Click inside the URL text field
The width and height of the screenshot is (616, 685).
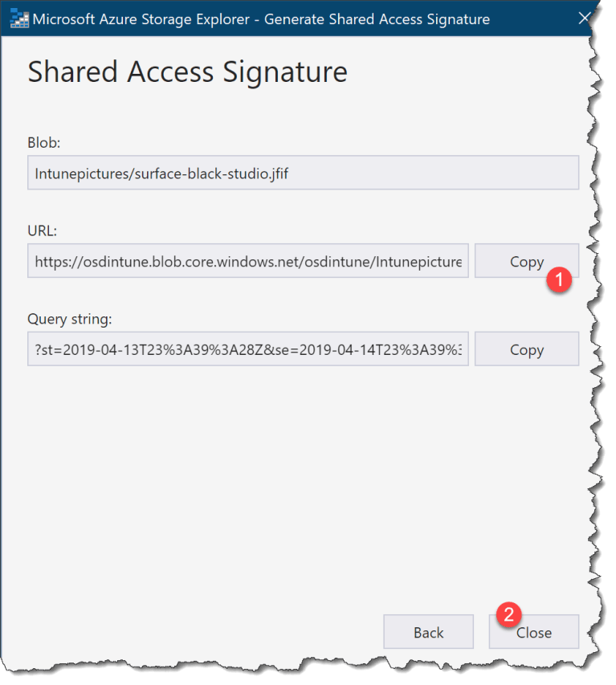click(248, 261)
